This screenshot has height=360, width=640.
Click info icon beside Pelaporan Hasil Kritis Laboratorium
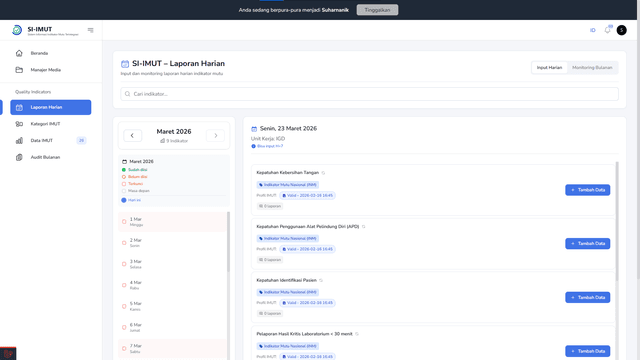pos(357,334)
